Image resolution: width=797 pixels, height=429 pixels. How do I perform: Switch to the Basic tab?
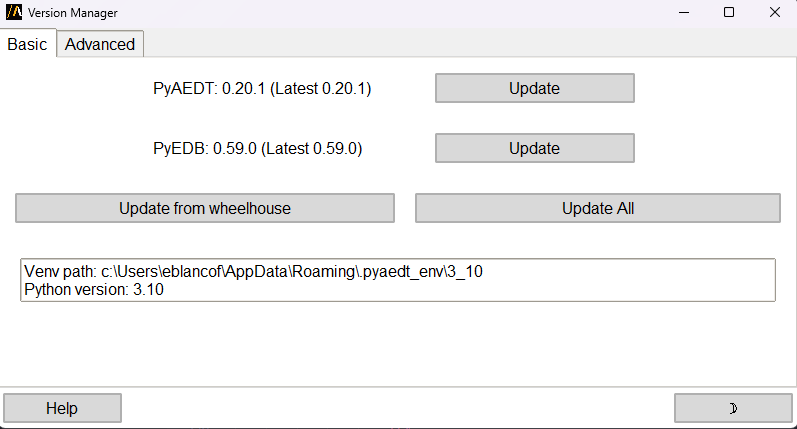click(28, 44)
